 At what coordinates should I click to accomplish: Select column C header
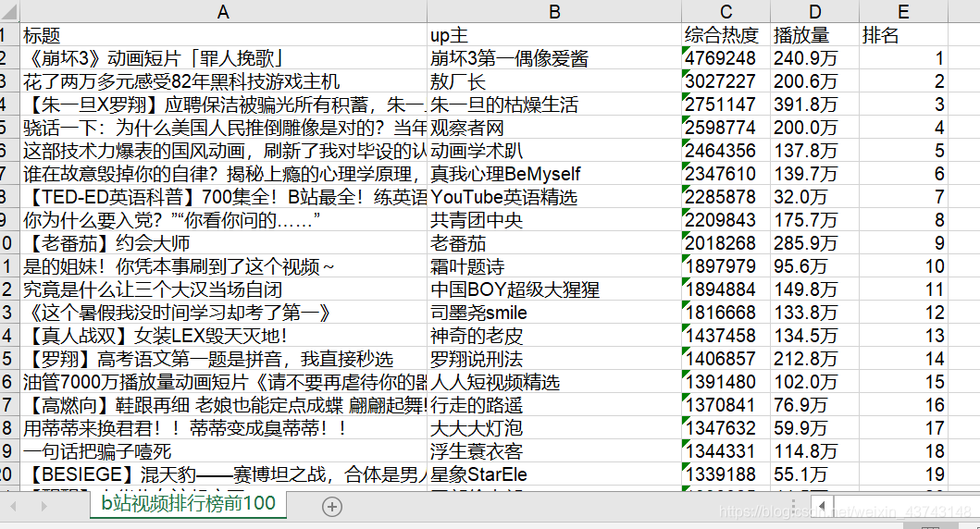point(726,11)
